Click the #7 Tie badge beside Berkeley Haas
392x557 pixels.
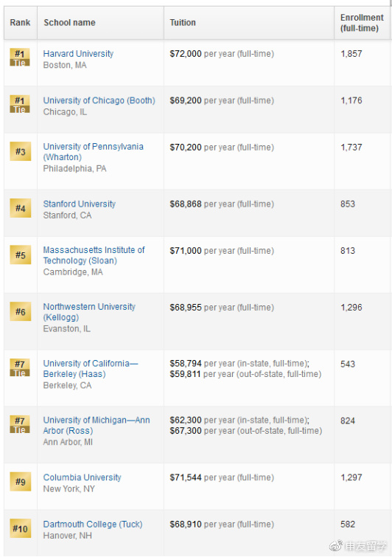[x=20, y=367]
